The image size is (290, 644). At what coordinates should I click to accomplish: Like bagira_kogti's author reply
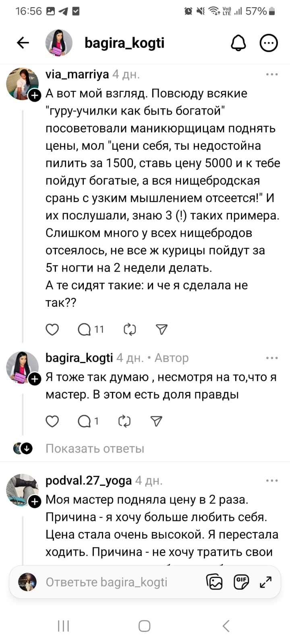52,421
